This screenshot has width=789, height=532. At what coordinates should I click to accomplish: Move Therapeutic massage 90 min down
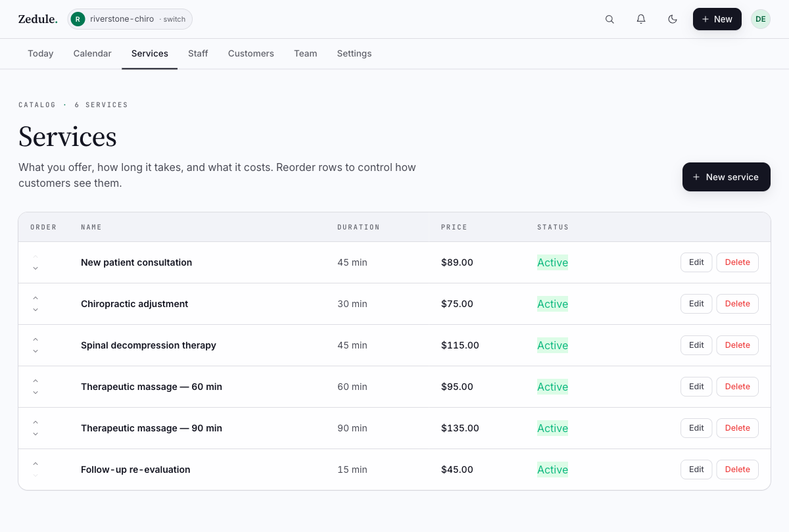[x=36, y=434]
